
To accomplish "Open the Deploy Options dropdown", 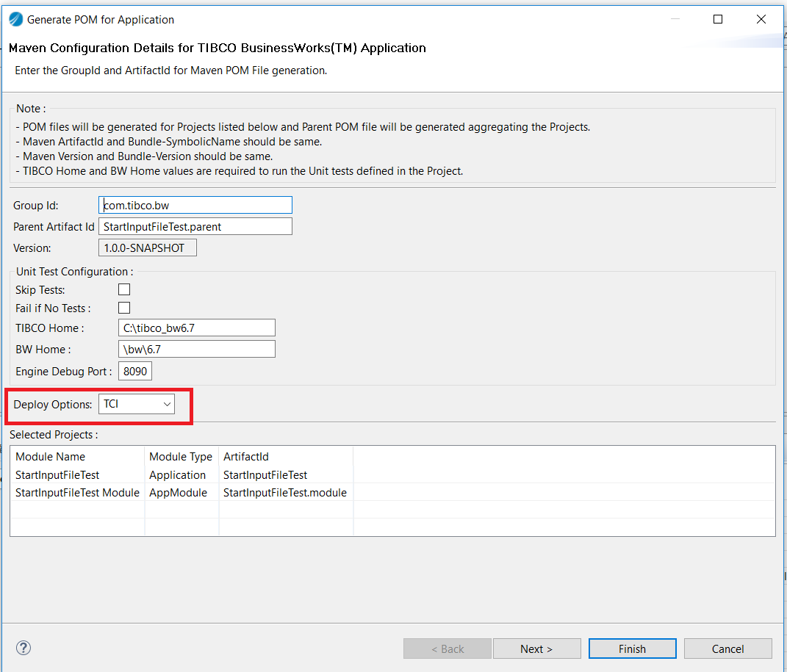I will pyautogui.click(x=137, y=404).
